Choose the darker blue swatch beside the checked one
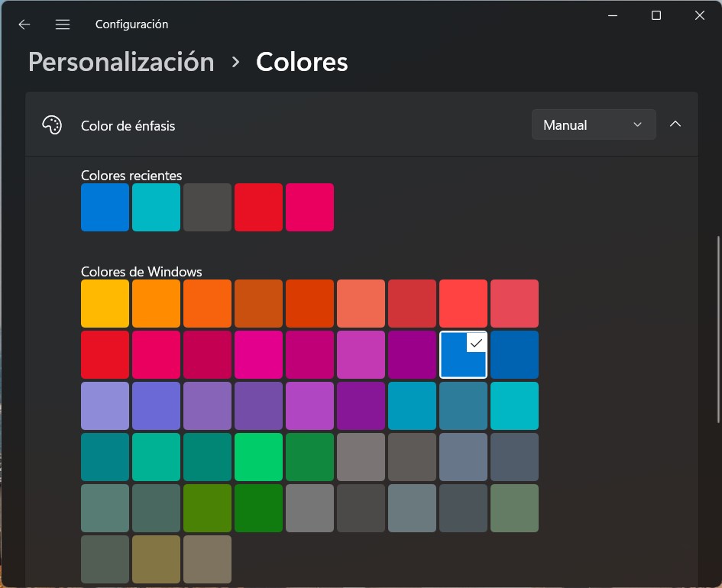The width and height of the screenshot is (722, 588). (514, 354)
